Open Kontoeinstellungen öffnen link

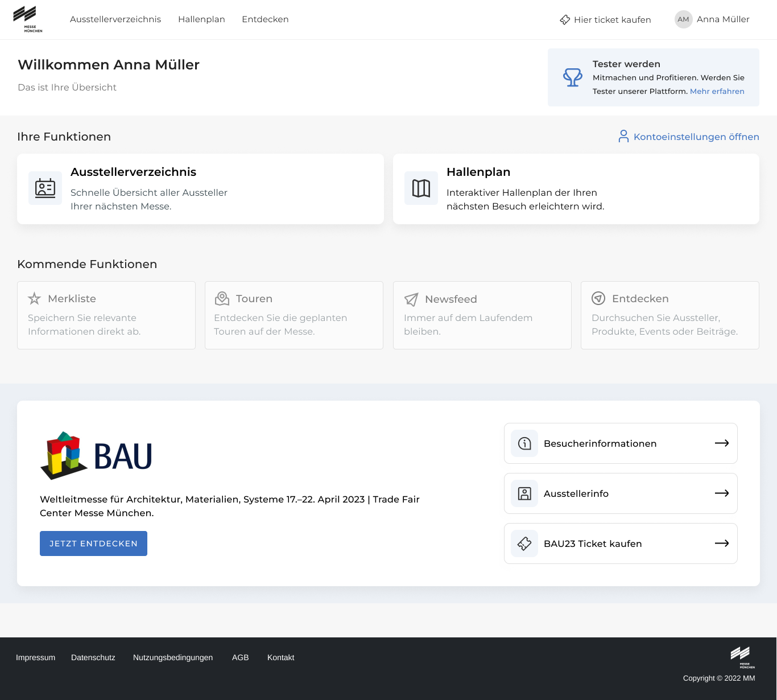pyautogui.click(x=689, y=137)
